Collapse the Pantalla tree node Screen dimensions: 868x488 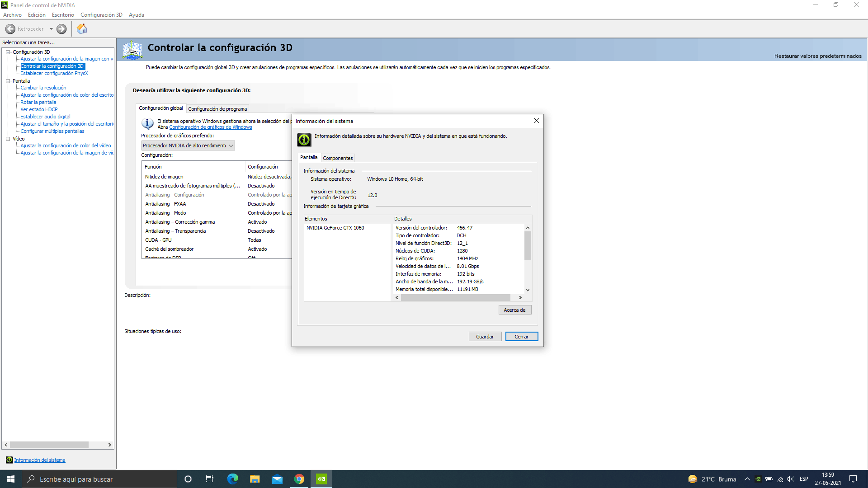pyautogui.click(x=8, y=81)
